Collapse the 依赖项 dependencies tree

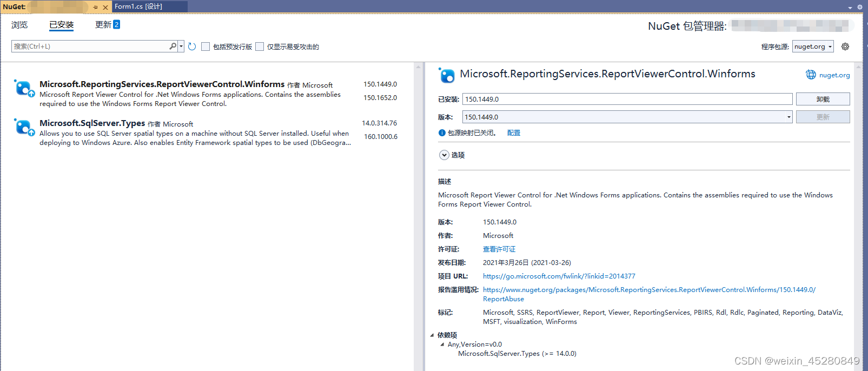click(432, 335)
